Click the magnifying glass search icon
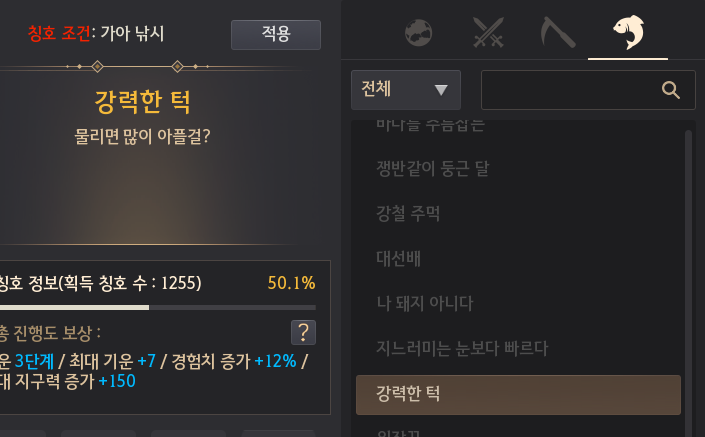 pos(670,90)
